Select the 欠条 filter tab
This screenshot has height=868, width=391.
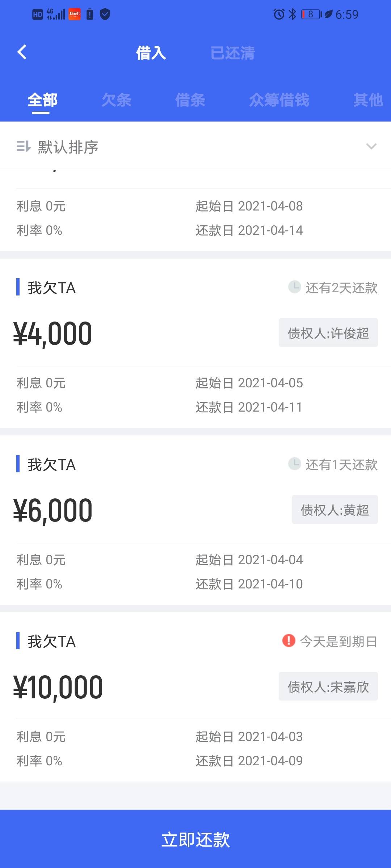[x=116, y=100]
